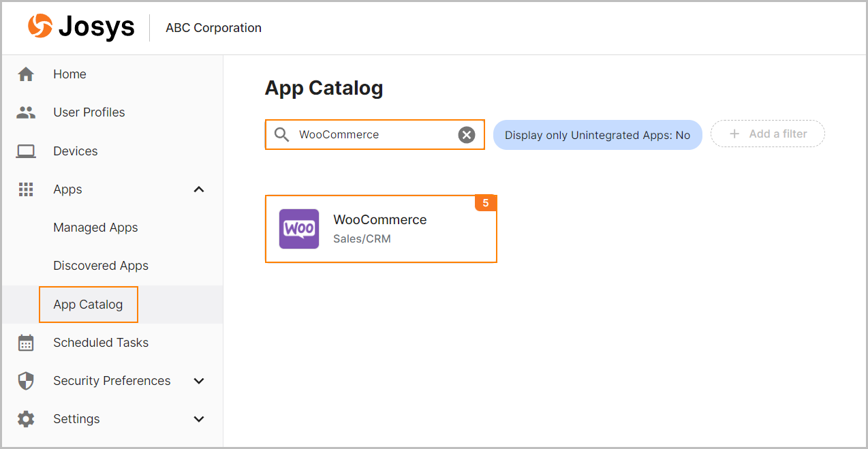Go to User Profiles
This screenshot has height=449, width=868.
click(x=89, y=112)
